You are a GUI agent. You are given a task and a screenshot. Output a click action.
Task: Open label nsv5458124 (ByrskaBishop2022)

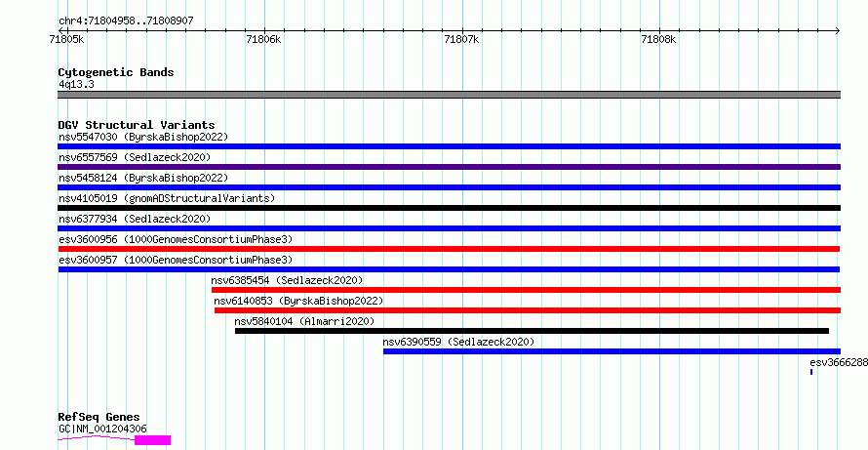click(143, 178)
